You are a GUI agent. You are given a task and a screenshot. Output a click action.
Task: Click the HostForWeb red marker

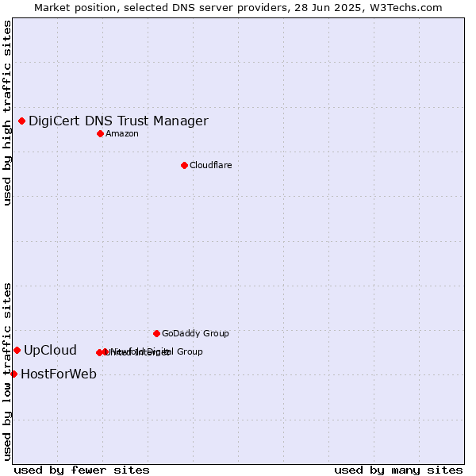tap(13, 374)
